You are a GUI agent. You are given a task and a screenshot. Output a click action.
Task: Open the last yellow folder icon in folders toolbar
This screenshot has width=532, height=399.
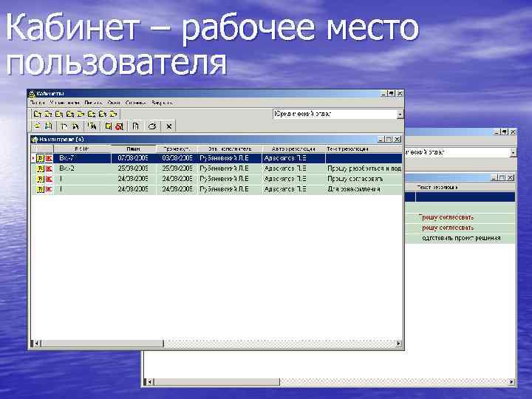pyautogui.click(x=113, y=114)
